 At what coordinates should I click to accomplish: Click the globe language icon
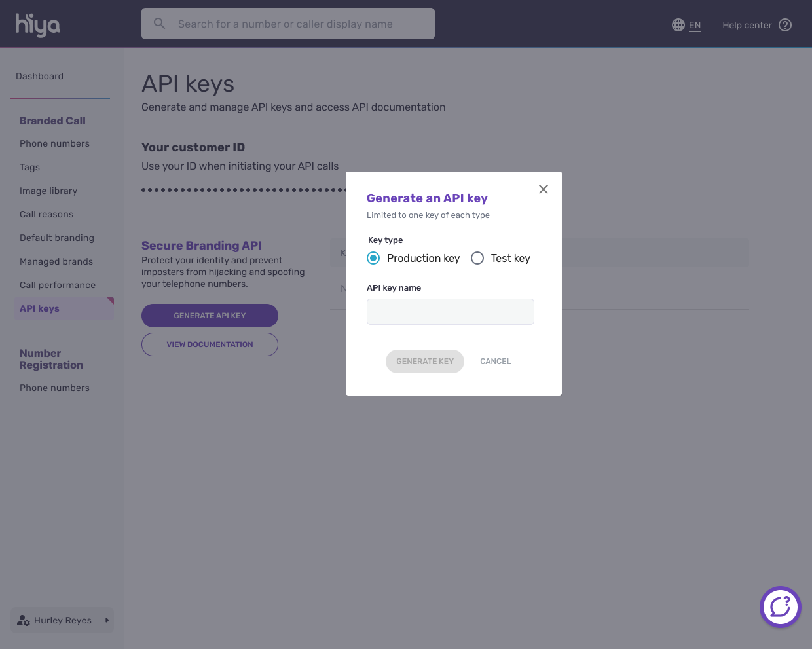tap(678, 25)
